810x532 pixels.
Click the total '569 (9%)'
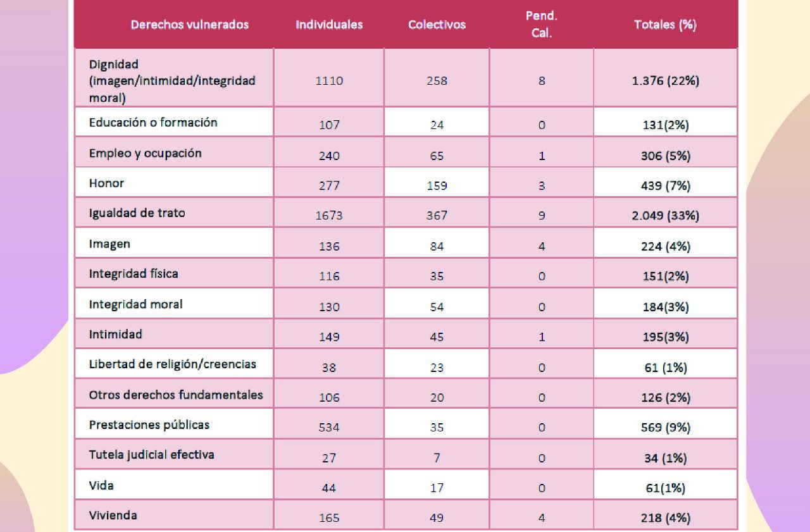tap(665, 427)
